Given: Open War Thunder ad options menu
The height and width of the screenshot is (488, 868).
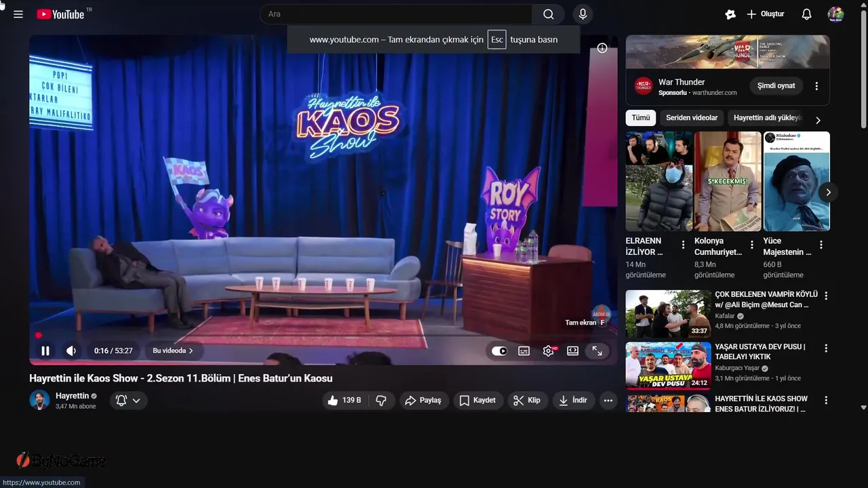Looking at the screenshot, I should click(816, 86).
